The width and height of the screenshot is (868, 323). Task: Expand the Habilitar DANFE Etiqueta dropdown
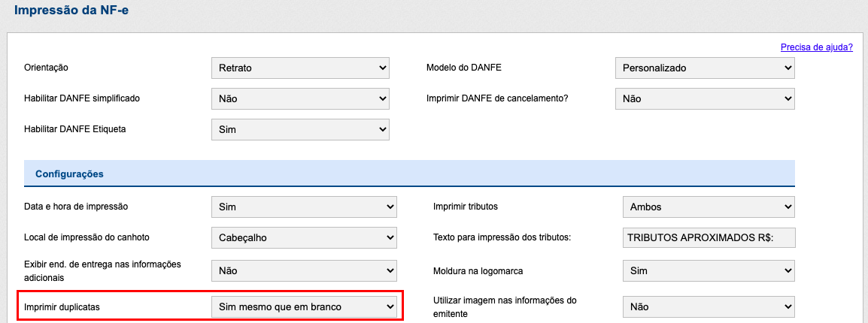tap(300, 129)
